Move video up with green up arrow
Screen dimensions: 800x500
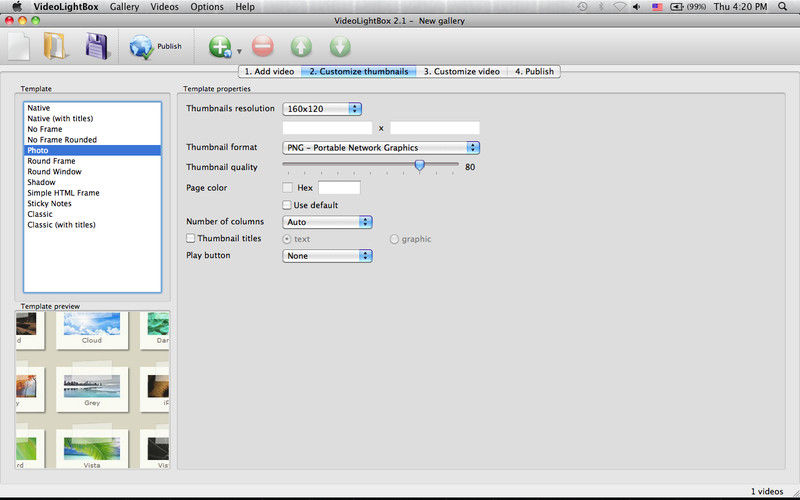(x=301, y=47)
